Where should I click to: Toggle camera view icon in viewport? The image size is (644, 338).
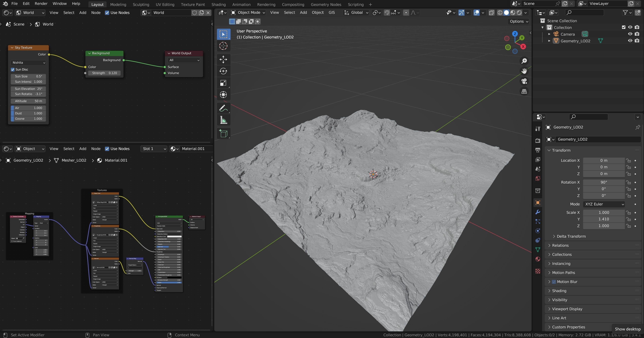(x=524, y=81)
